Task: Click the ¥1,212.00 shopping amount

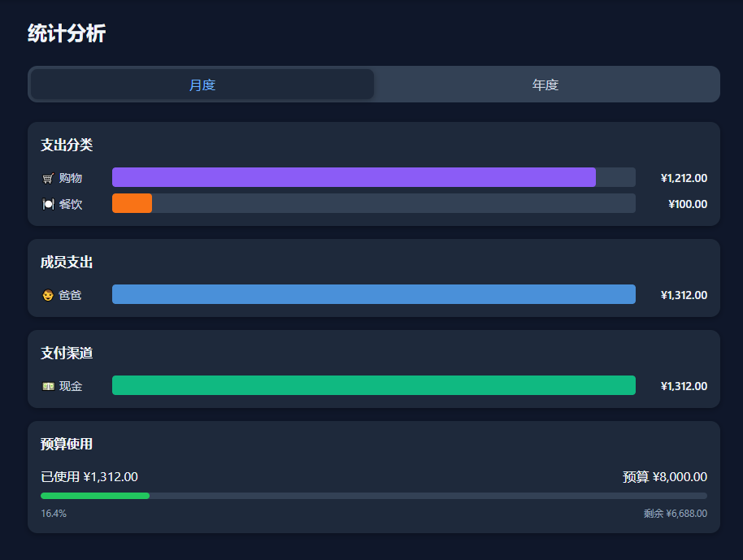Action: point(684,178)
